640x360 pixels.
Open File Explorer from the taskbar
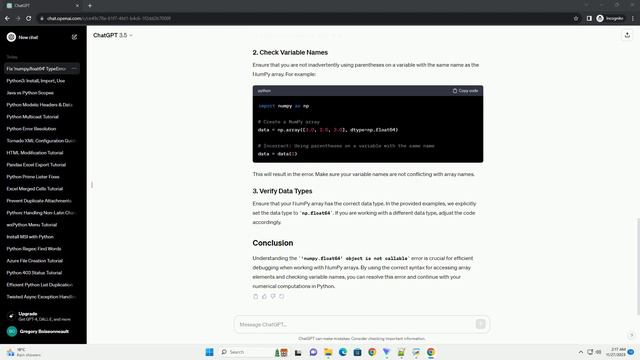click(x=328, y=352)
